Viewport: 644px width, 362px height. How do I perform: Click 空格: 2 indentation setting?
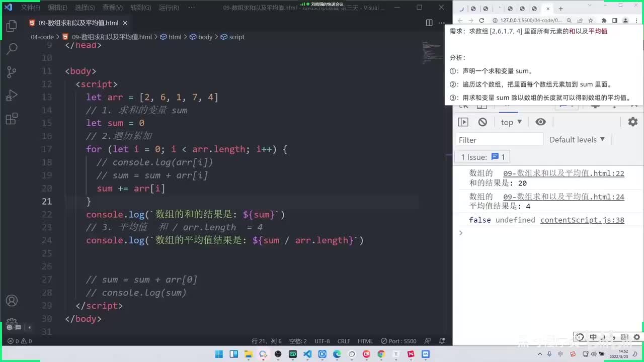[298, 341]
